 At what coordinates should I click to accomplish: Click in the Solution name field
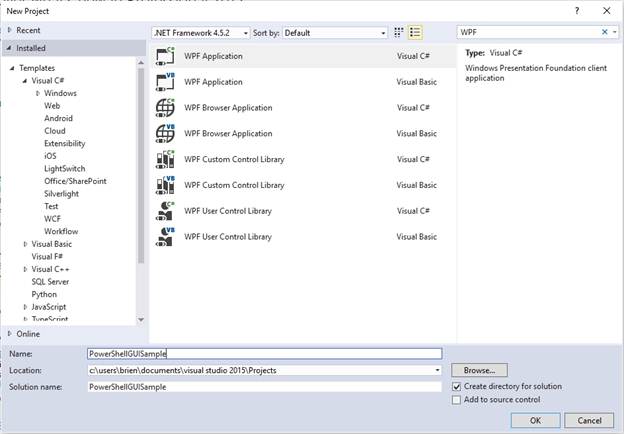coord(265,387)
